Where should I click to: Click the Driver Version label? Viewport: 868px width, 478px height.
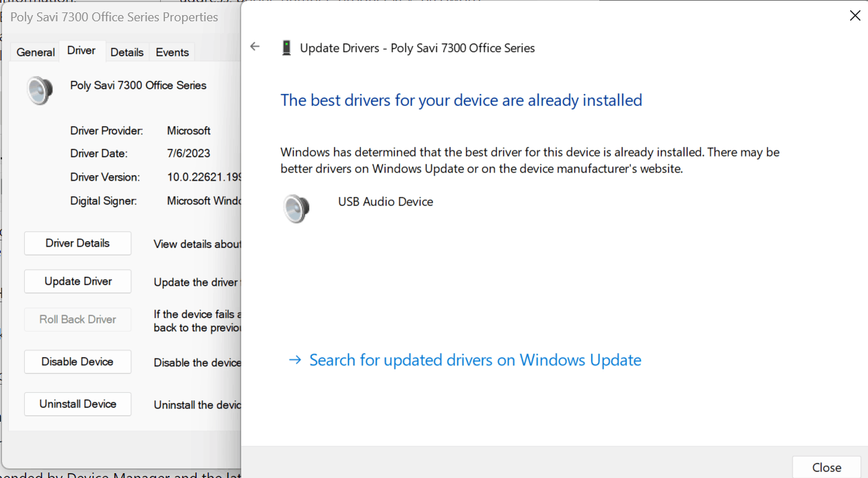[105, 177]
